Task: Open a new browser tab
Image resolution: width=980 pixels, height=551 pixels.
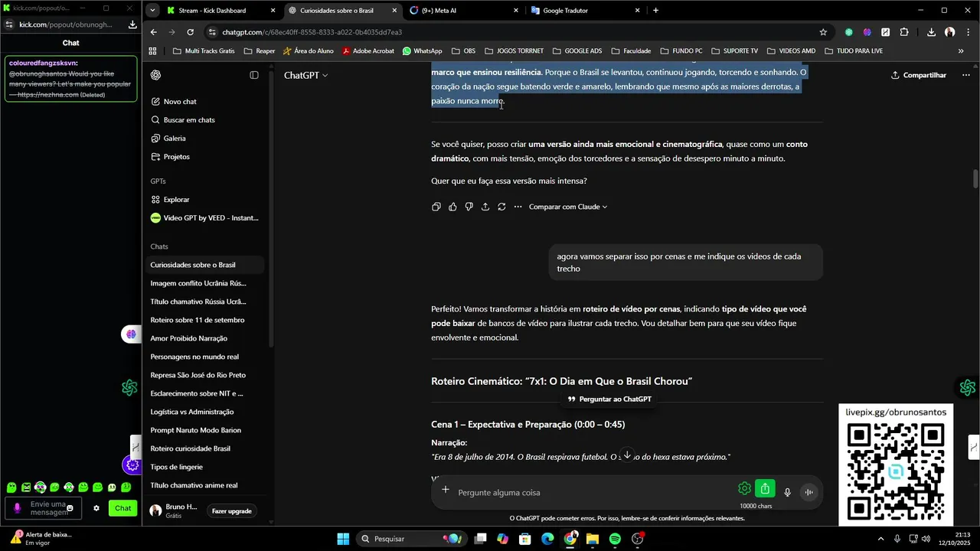Action: pos(655,11)
